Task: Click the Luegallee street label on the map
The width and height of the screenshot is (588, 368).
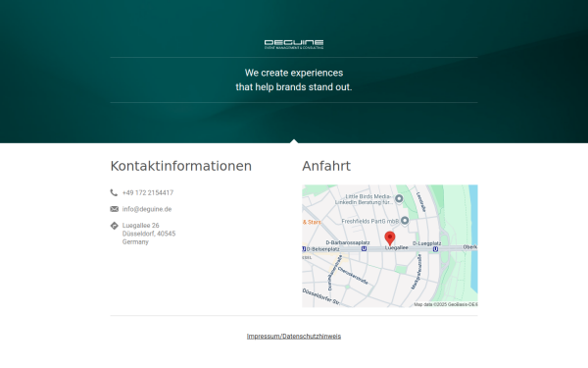Action: click(397, 248)
